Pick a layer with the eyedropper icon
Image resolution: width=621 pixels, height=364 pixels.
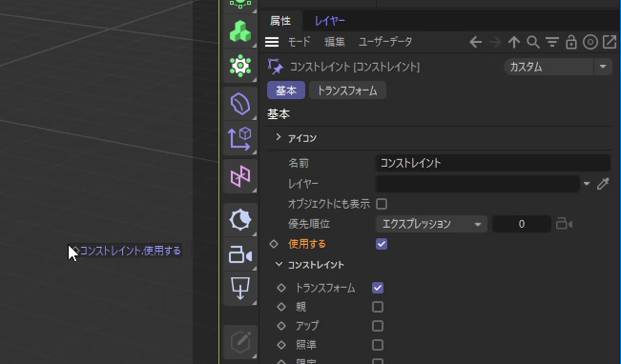pyautogui.click(x=603, y=184)
